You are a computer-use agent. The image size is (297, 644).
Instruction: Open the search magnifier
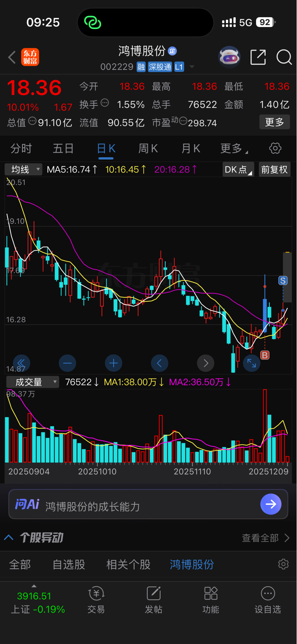(x=284, y=57)
